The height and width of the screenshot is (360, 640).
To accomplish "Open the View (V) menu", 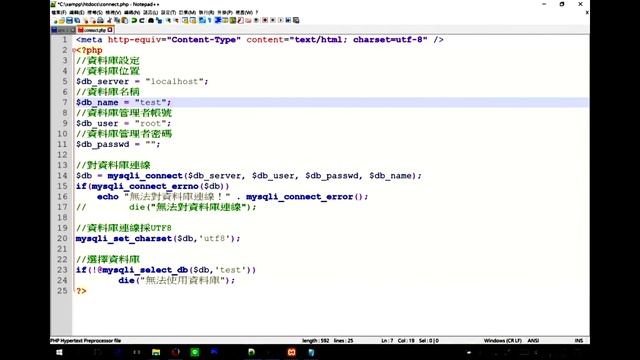I will [x=113, y=13].
